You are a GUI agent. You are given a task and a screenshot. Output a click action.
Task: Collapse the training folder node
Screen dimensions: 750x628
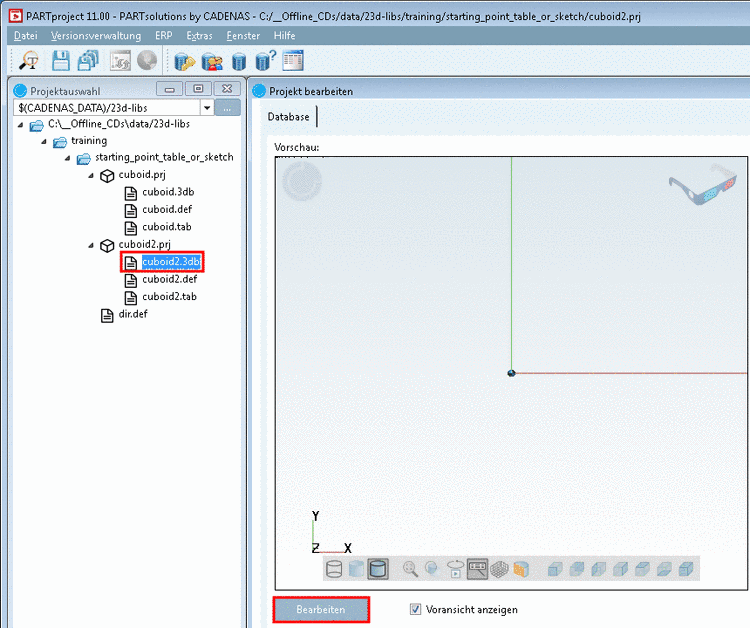click(x=44, y=142)
